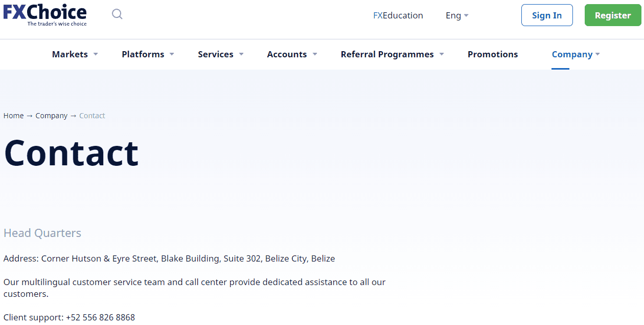Open the FXEducation link

[x=398, y=15]
